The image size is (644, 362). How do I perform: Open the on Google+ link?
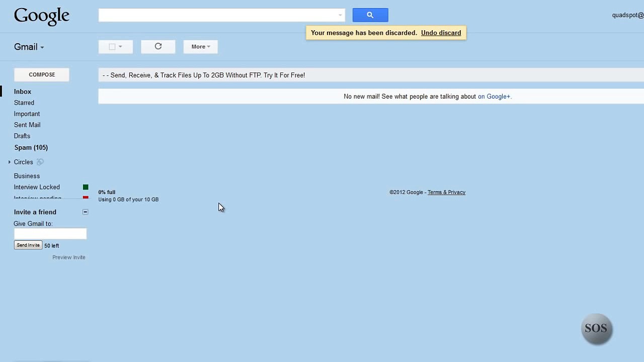tap(494, 97)
